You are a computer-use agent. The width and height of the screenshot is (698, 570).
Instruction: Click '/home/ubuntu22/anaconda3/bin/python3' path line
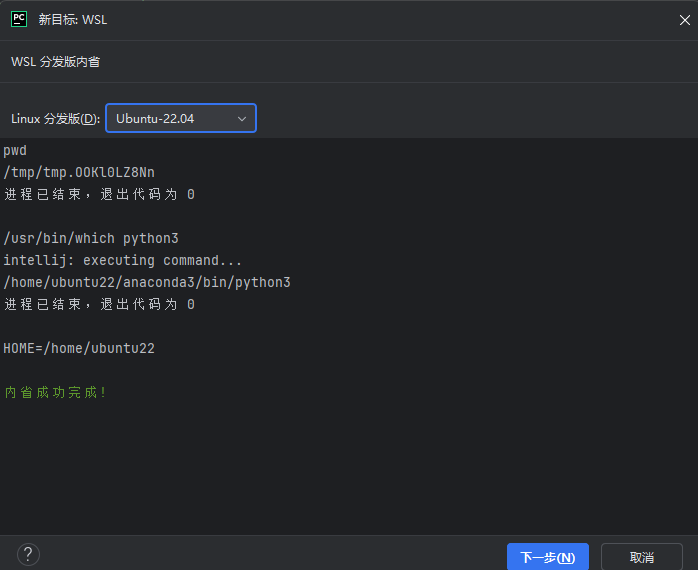pyautogui.click(x=147, y=282)
